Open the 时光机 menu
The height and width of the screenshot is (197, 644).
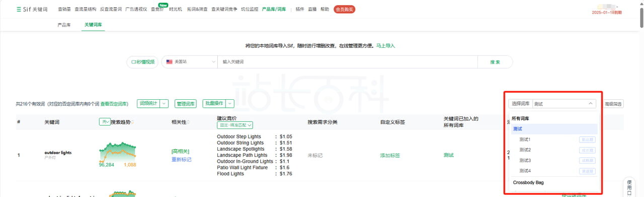[176, 9]
